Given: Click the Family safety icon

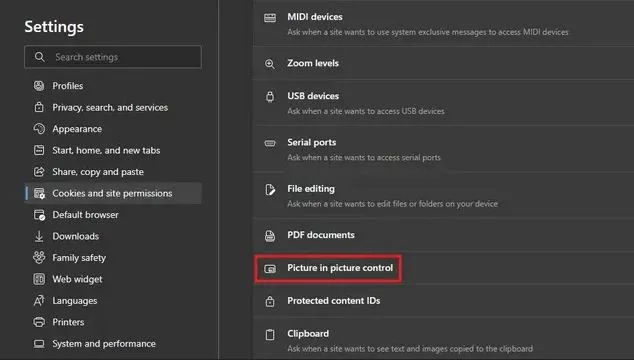Looking at the screenshot, I should (x=39, y=257).
